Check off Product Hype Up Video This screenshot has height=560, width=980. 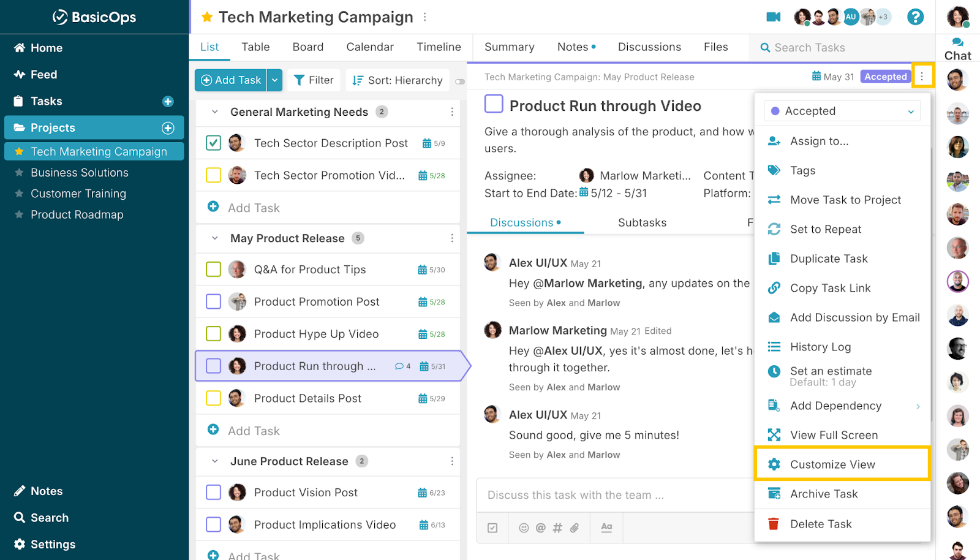click(213, 333)
